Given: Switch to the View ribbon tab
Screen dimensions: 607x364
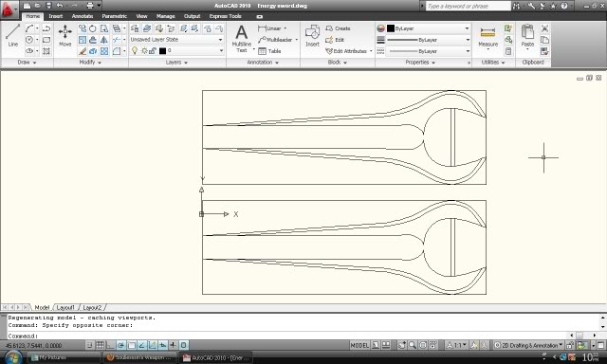Looking at the screenshot, I should 141,16.
